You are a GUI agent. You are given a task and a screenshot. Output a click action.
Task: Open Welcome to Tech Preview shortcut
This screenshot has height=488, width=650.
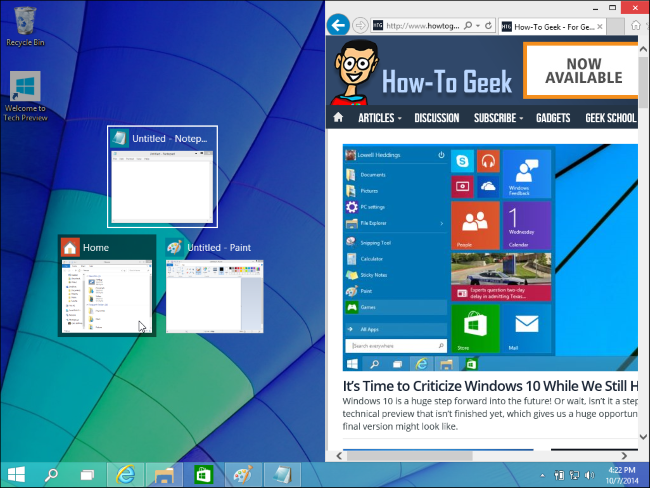coord(25,97)
